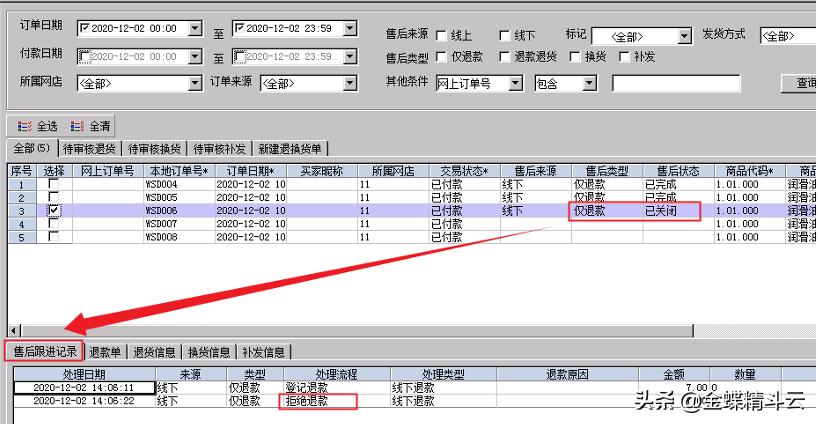Click the WSD008 local order number cell

[179, 236]
